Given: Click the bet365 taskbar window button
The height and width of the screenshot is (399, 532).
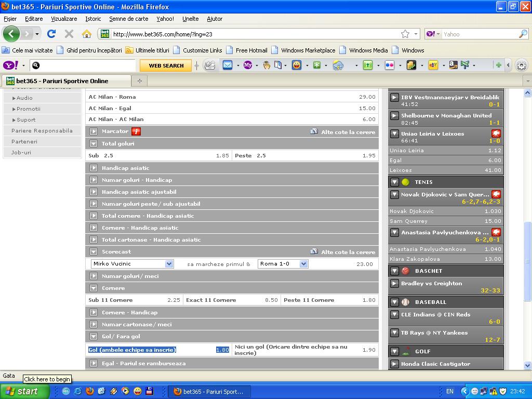Looking at the screenshot, I should (x=209, y=392).
